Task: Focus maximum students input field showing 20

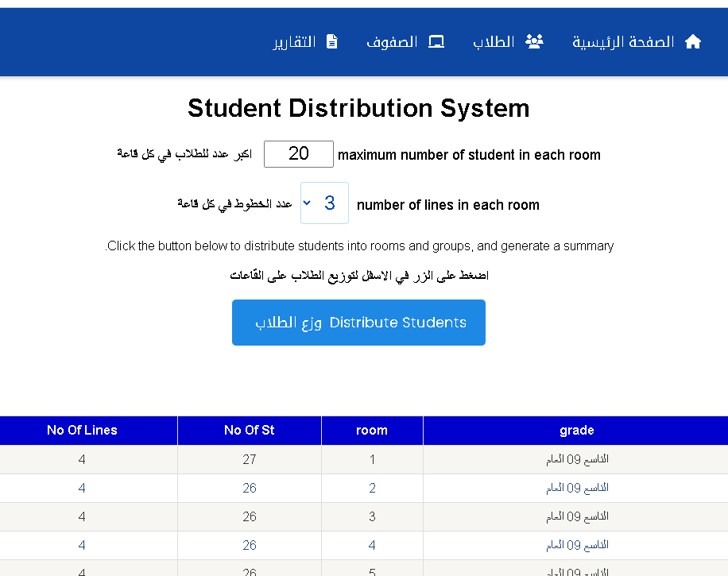Action: click(298, 154)
